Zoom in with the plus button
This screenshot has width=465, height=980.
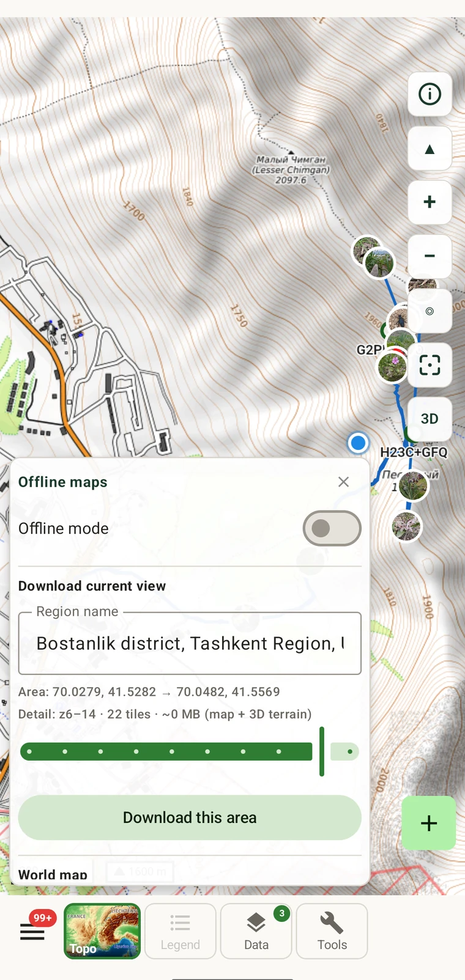click(x=430, y=202)
